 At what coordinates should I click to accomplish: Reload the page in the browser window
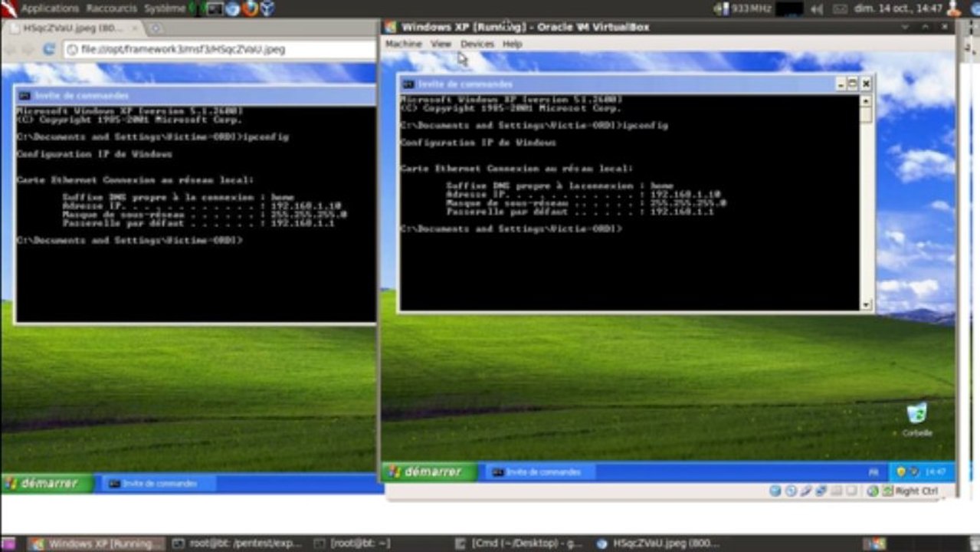[x=48, y=49]
